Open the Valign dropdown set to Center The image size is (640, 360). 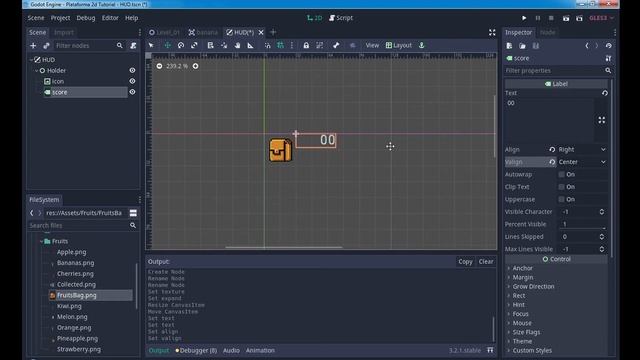click(582, 162)
